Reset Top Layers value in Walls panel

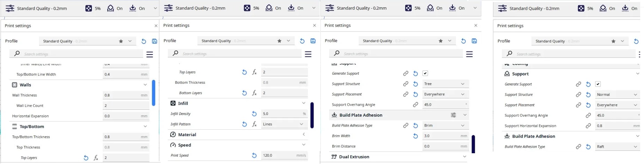[x=86, y=158]
